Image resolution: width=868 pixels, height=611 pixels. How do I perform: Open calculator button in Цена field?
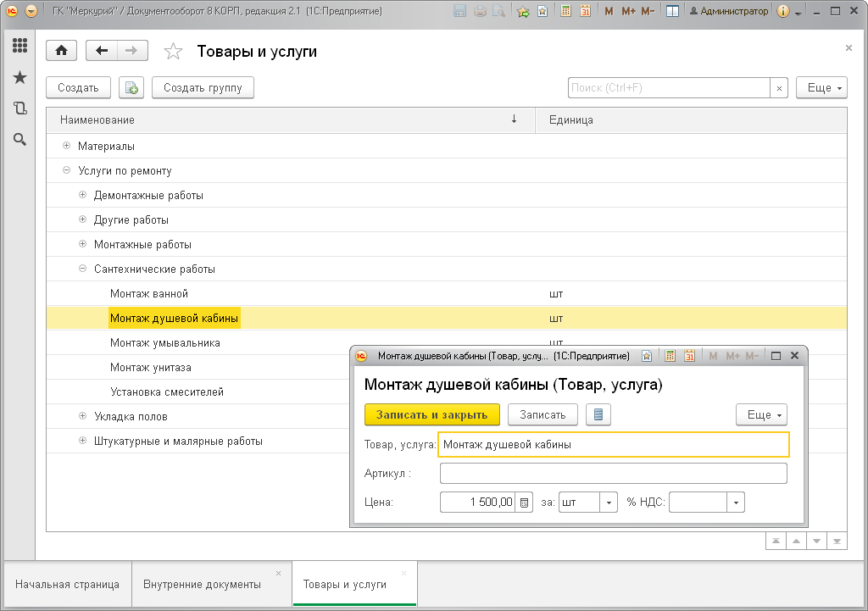click(x=524, y=503)
